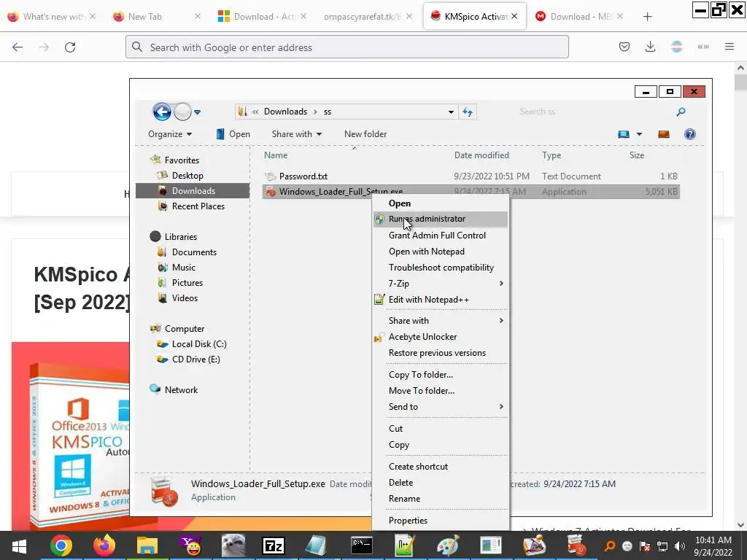747x560 pixels.
Task: Open Documents library
Action: pyautogui.click(x=194, y=252)
